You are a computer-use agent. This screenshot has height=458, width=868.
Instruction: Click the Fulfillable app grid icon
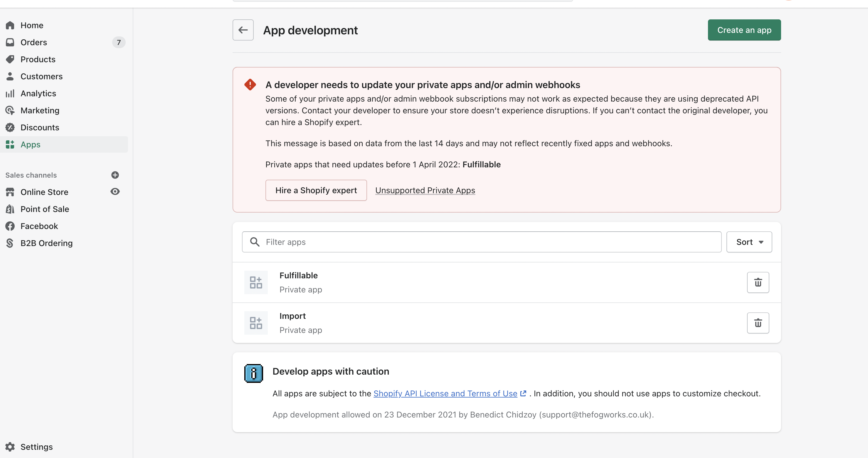coord(256,282)
